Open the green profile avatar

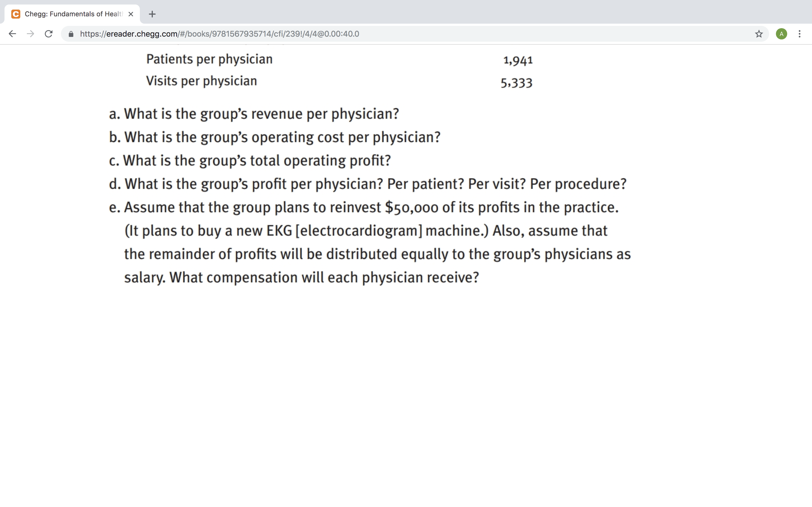coord(781,34)
